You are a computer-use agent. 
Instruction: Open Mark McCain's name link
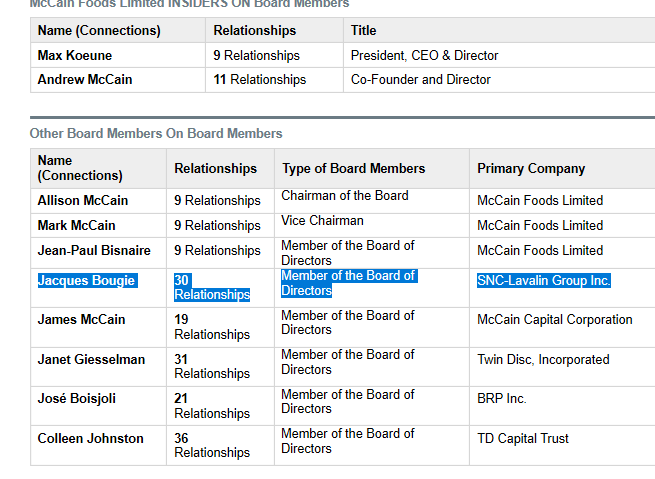[x=76, y=226]
